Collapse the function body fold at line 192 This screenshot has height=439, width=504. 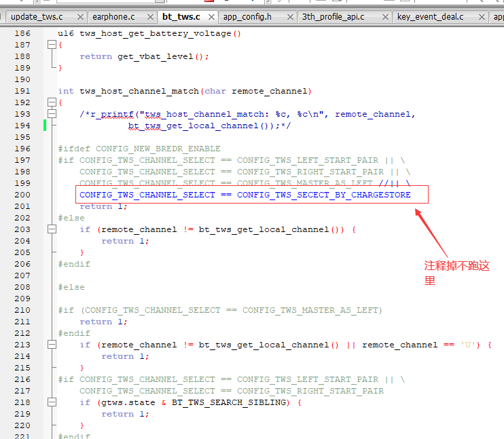click(52, 102)
